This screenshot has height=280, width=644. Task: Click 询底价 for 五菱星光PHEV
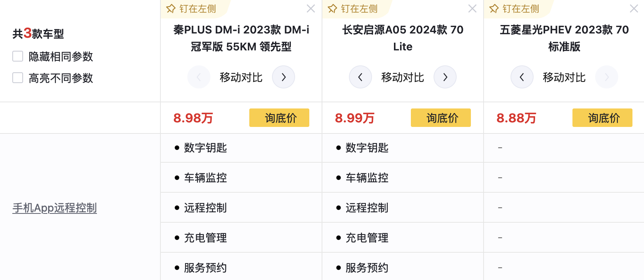coord(602,118)
